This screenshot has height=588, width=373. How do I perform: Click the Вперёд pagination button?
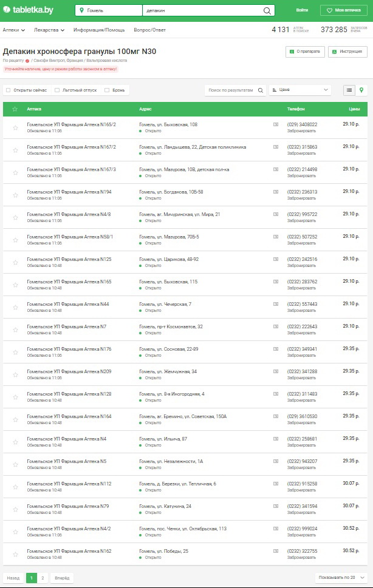(63, 578)
